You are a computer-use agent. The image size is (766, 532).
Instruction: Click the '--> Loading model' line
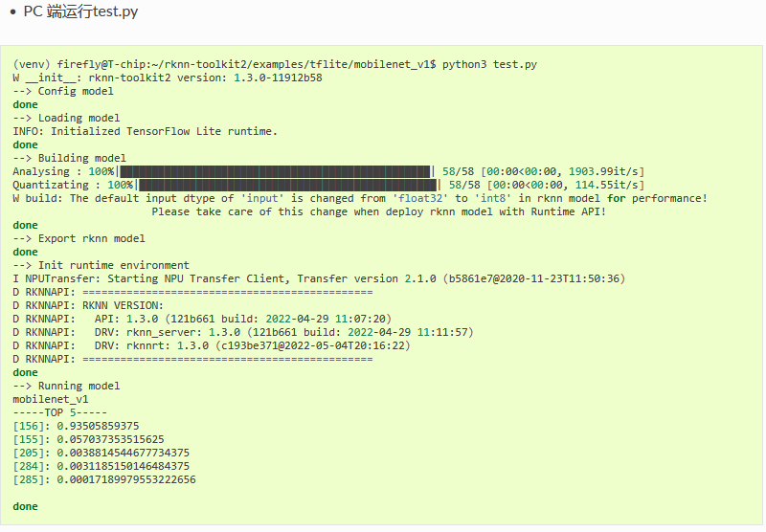(x=66, y=118)
